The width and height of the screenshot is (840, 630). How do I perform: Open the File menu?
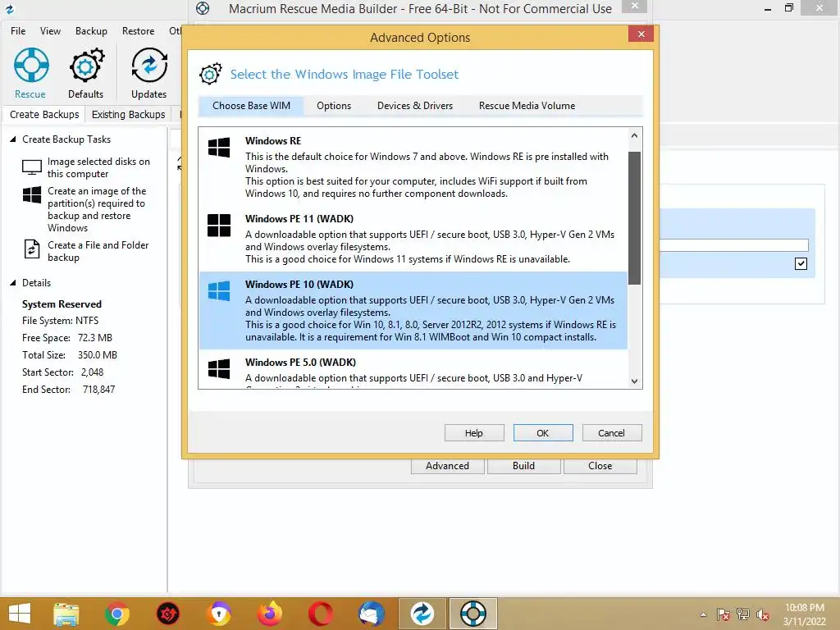coord(18,31)
